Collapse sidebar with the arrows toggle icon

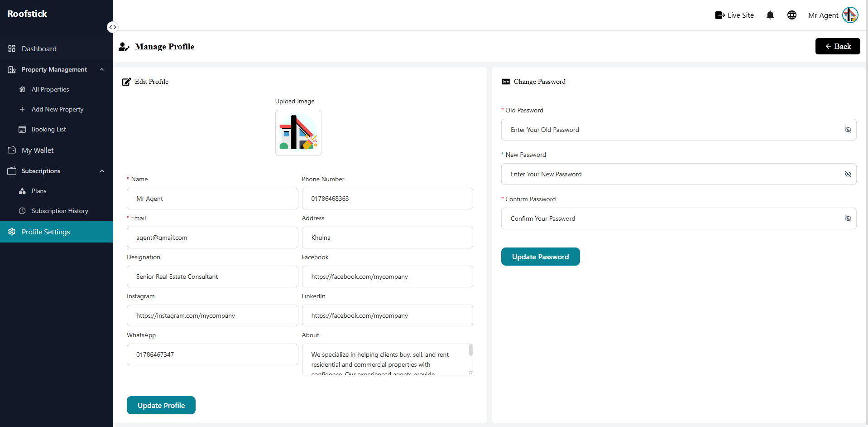112,27
